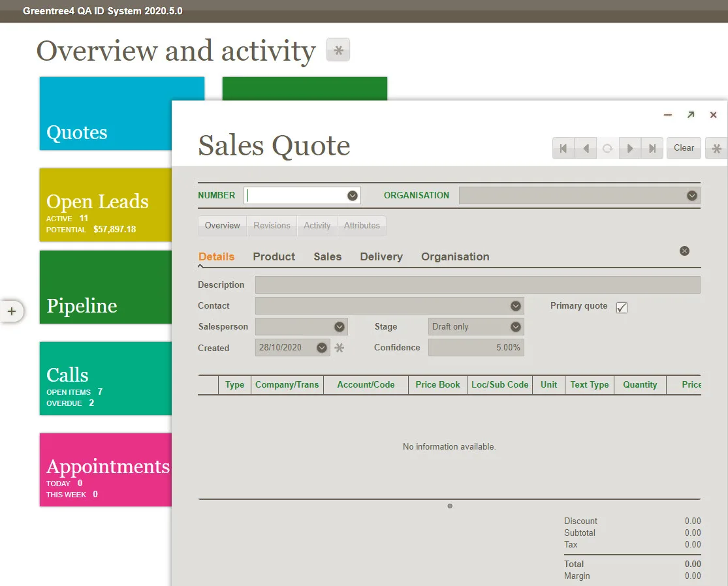Adjust the Confidence percentage field
Viewport: 728px width, 586px height.
476,347
